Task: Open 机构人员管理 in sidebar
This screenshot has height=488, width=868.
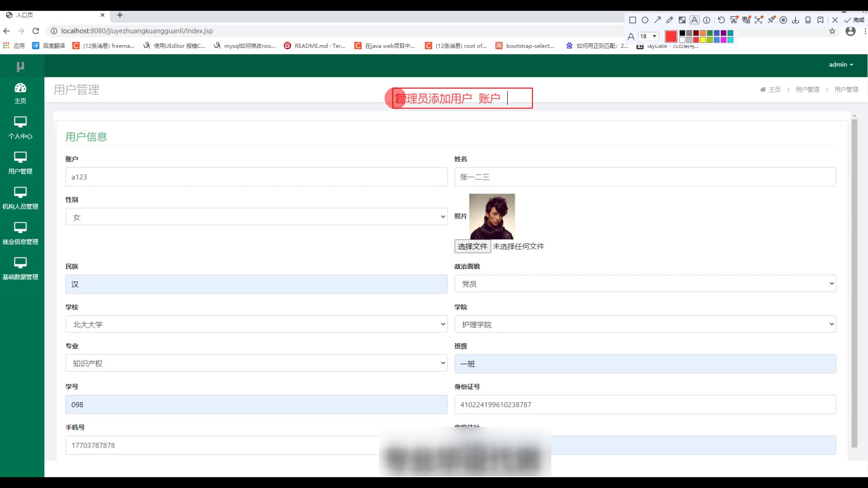Action: pos(20,198)
